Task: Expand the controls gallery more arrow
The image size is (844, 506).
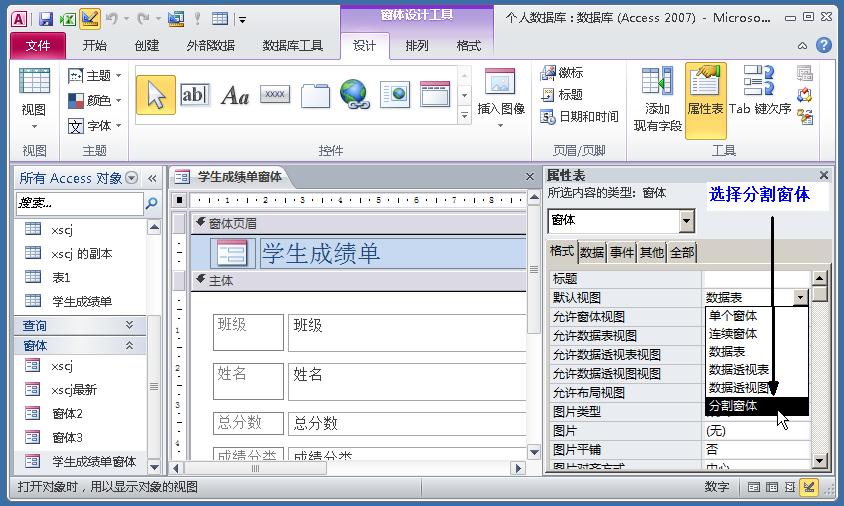Action: coord(464,115)
